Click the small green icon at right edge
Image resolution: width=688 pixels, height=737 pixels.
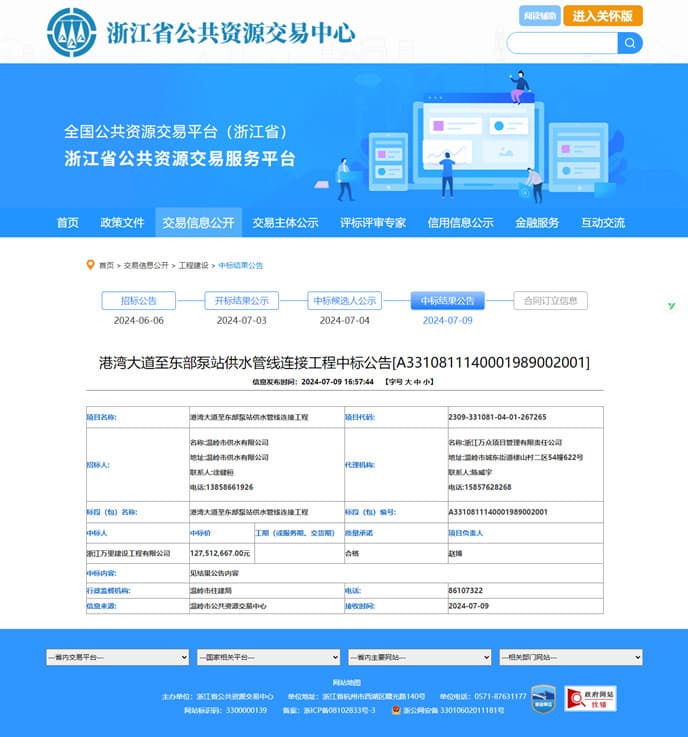(671, 305)
